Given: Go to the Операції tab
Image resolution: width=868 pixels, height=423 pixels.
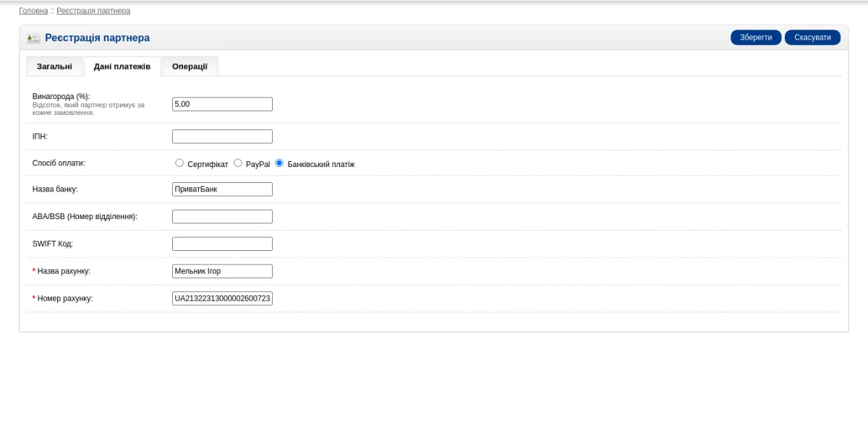Looking at the screenshot, I should [190, 67].
